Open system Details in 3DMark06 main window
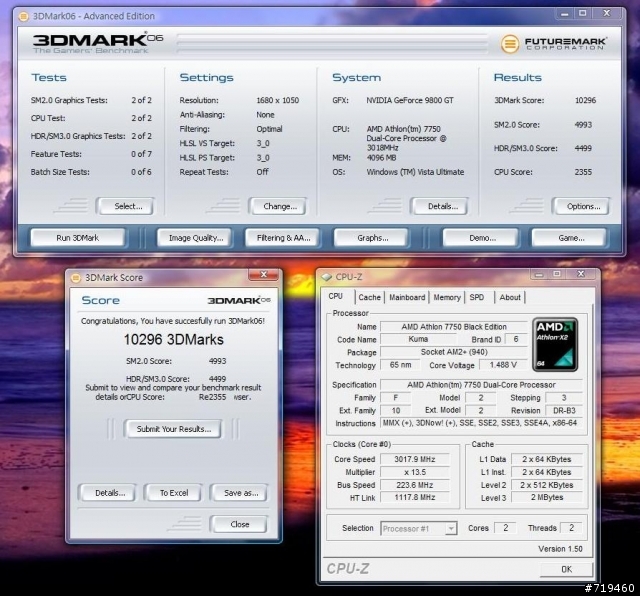 [x=439, y=206]
